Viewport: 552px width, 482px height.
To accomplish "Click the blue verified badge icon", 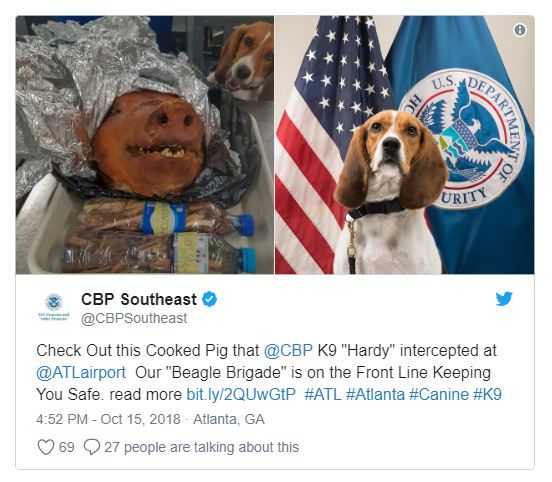I will [x=209, y=299].
